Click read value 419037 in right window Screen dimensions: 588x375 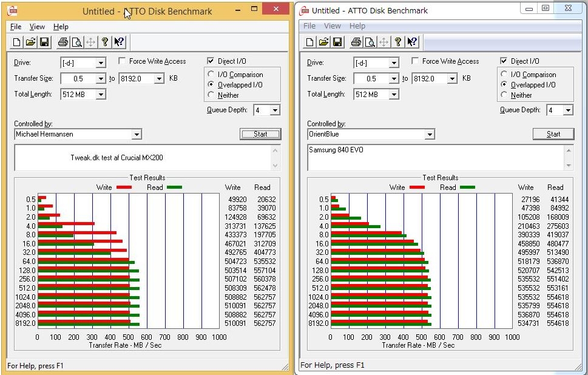tap(558, 235)
